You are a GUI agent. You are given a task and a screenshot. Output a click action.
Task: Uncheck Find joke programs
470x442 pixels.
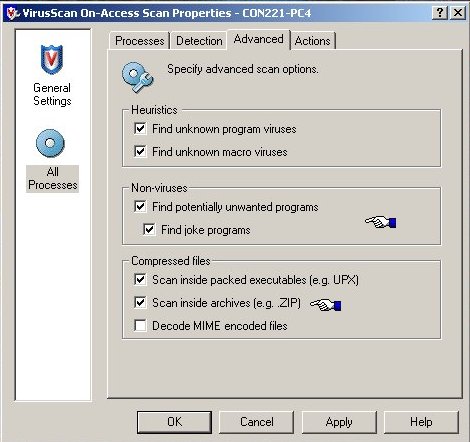(x=149, y=229)
